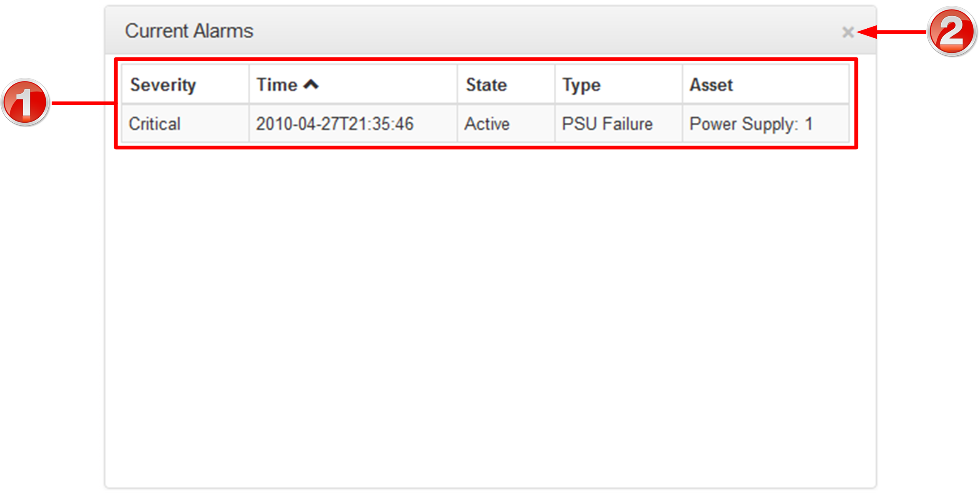This screenshot has height=493, width=980.
Task: Click the Time column sort arrow
Action: [x=311, y=85]
